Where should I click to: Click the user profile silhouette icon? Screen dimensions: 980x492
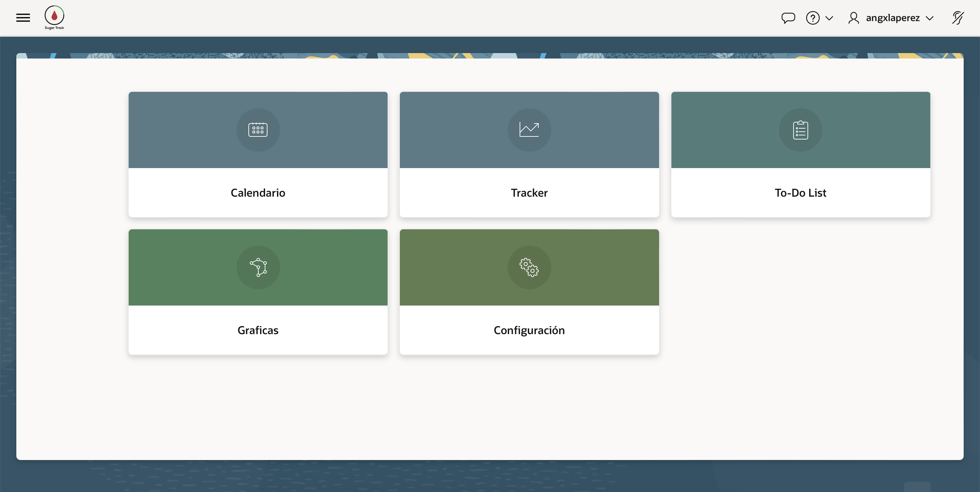click(x=853, y=18)
